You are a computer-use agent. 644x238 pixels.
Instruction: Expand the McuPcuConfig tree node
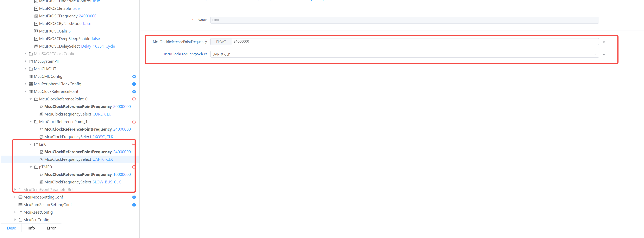click(x=15, y=220)
